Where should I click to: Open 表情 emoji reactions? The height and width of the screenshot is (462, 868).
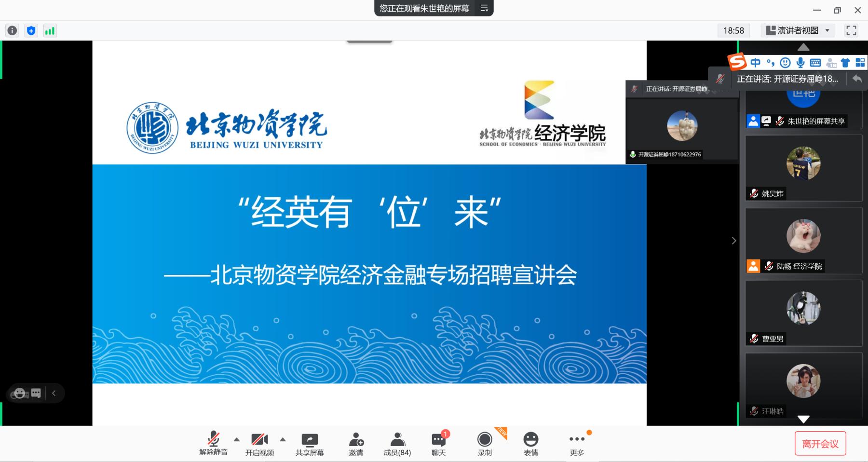click(531, 444)
